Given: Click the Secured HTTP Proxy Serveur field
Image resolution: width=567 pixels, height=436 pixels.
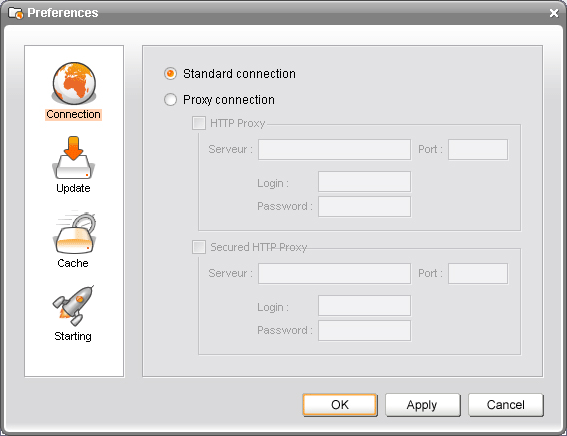Looking at the screenshot, I should click(x=334, y=273).
